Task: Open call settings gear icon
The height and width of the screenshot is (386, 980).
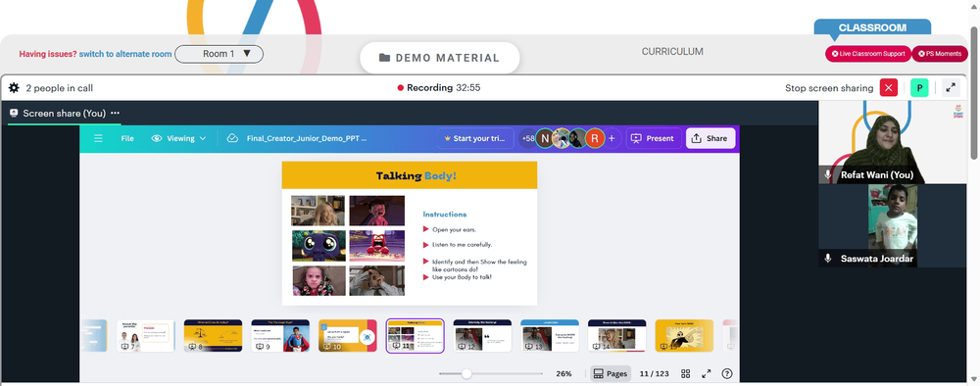Action: (x=14, y=88)
